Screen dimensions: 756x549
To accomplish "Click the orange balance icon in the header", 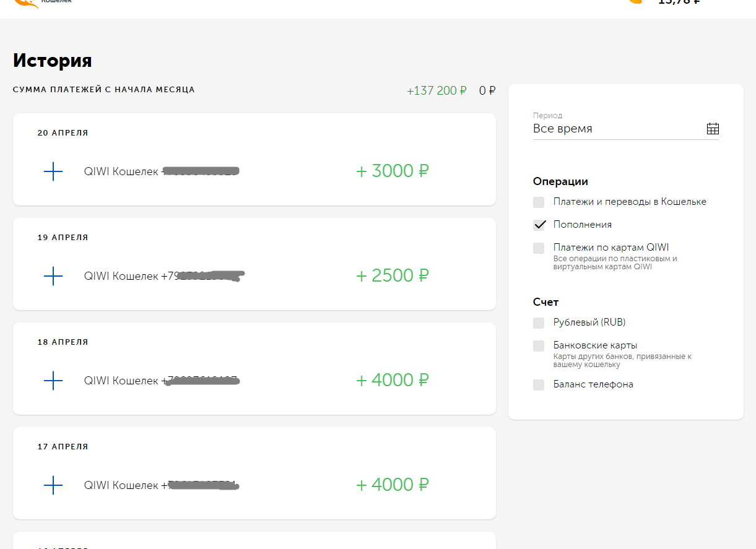I will point(637,2).
